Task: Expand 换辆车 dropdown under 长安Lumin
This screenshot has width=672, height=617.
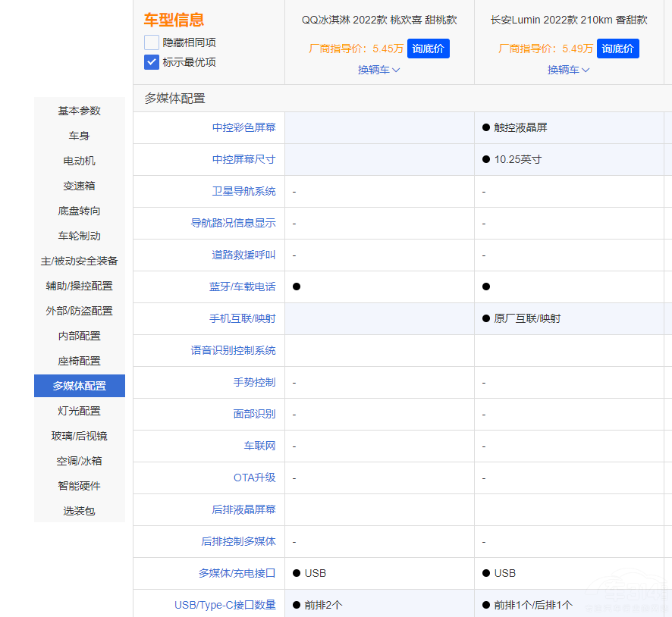Action: coord(569,70)
